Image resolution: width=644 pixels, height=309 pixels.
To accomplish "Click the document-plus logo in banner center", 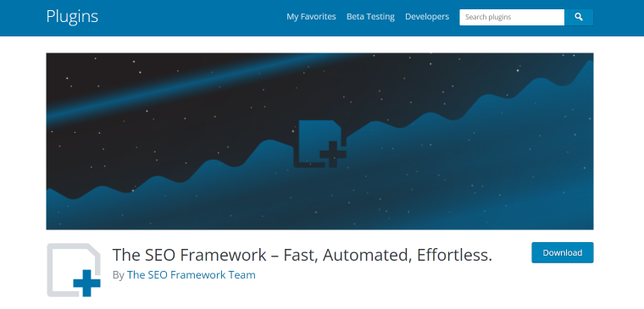I will click(320, 144).
